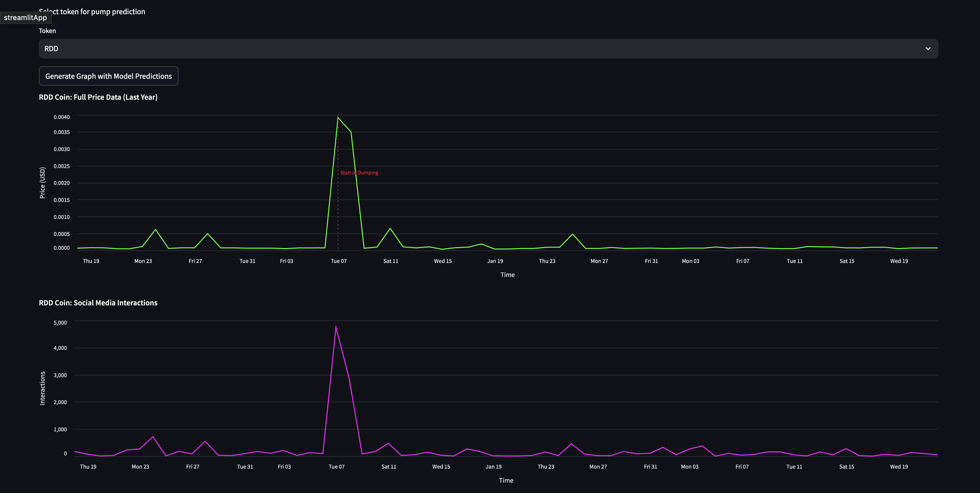Image resolution: width=980 pixels, height=493 pixels.
Task: Click green price peak near Mon 23
Action: (x=156, y=230)
